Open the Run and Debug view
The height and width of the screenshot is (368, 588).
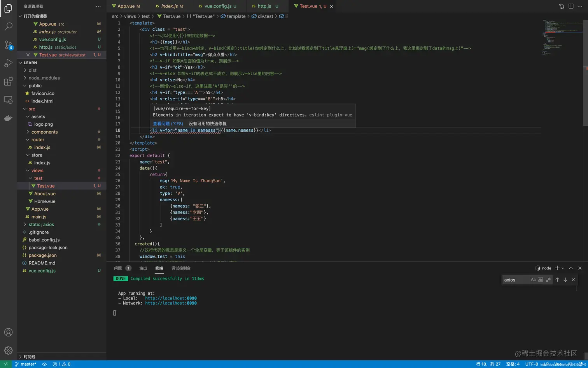pos(8,63)
